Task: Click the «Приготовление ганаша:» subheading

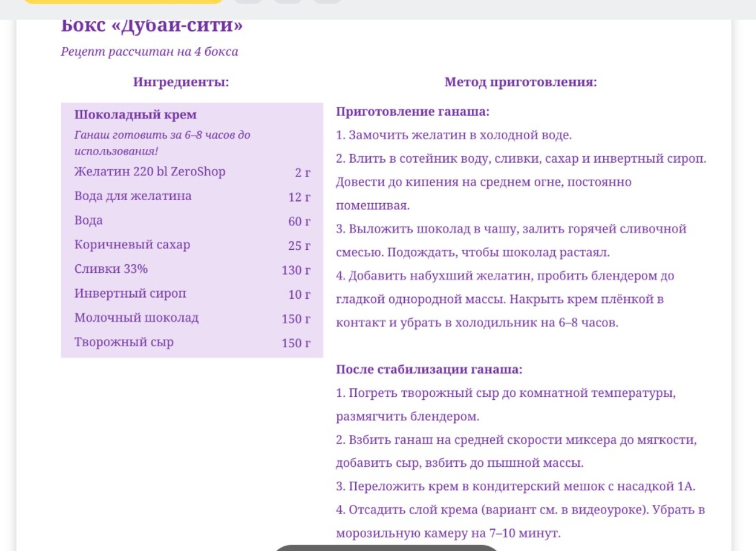Action: click(x=412, y=112)
